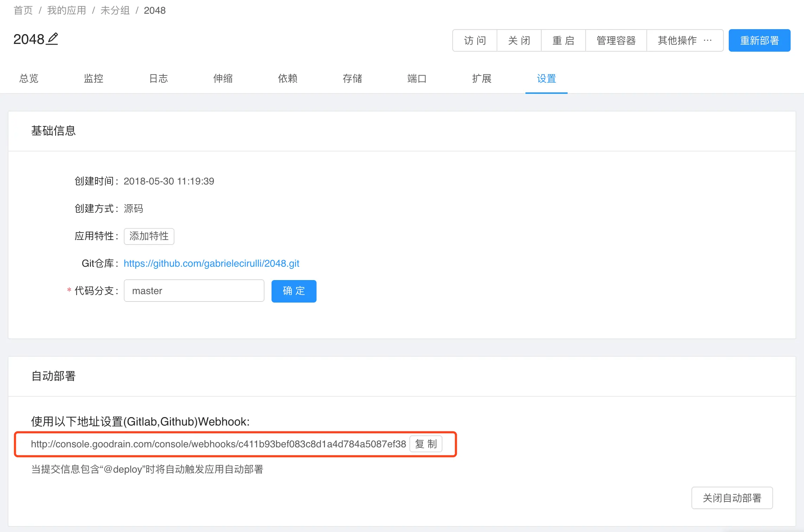The image size is (804, 532).
Task: Click the 访问 button
Action: click(475, 40)
